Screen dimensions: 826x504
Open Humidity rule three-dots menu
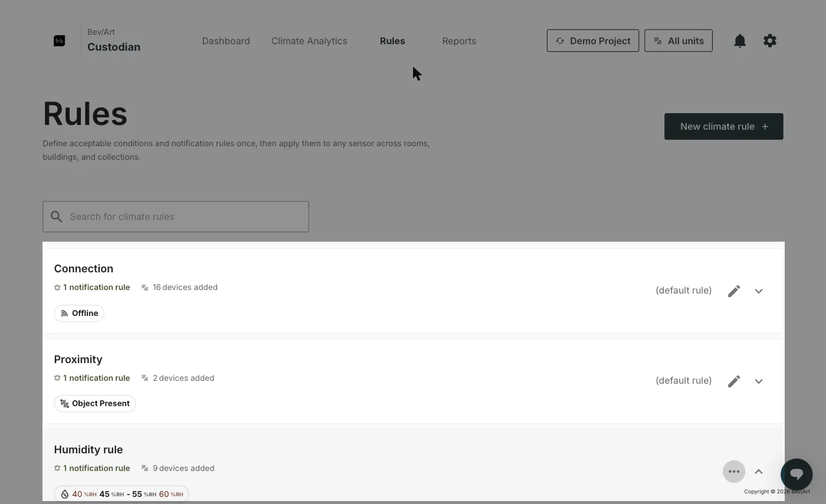click(x=733, y=472)
